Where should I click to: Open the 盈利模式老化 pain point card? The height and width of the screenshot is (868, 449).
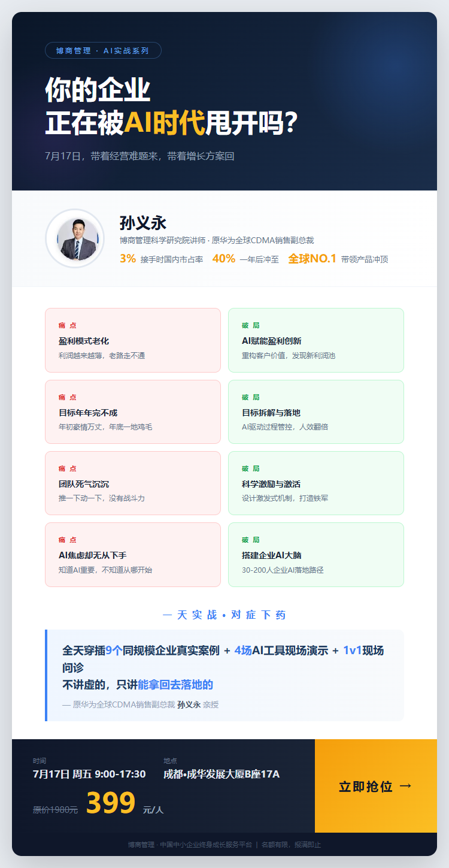point(133,340)
